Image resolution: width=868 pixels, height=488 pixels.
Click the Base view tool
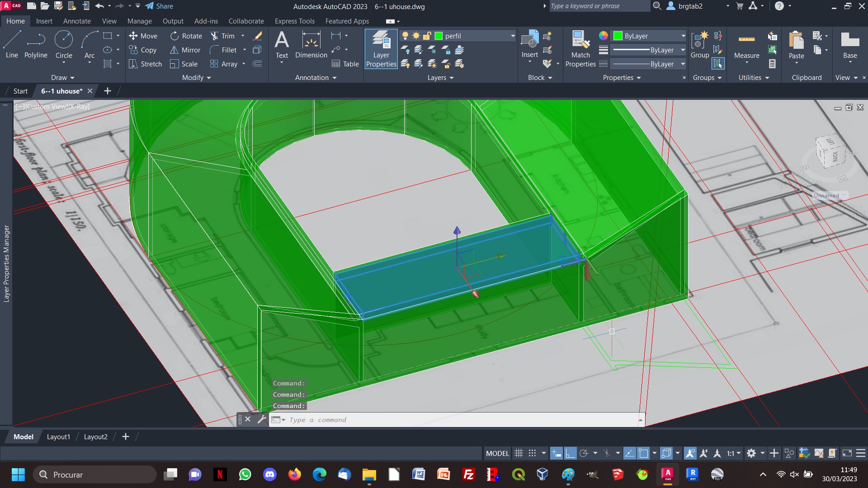(x=850, y=45)
